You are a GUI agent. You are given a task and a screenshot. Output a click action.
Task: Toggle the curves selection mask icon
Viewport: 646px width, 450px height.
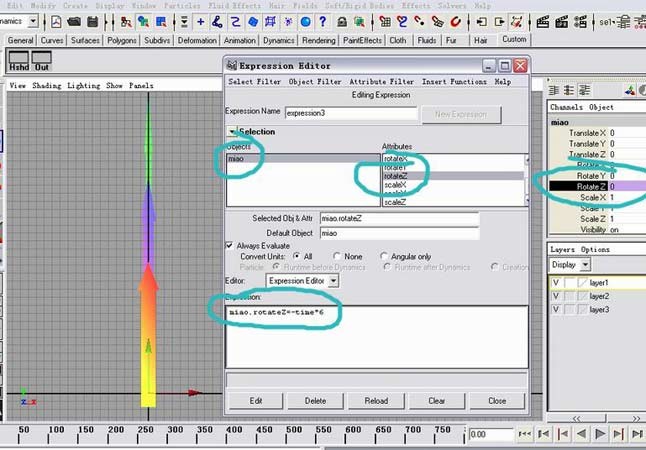point(235,21)
